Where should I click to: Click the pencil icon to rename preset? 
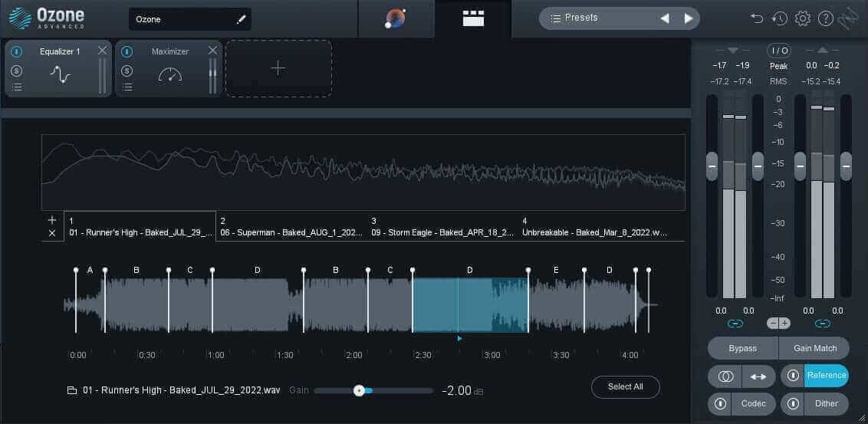tap(241, 19)
